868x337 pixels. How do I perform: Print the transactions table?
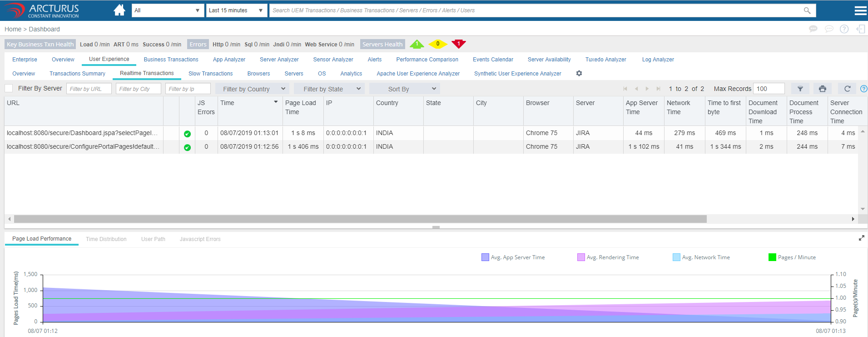pos(822,89)
